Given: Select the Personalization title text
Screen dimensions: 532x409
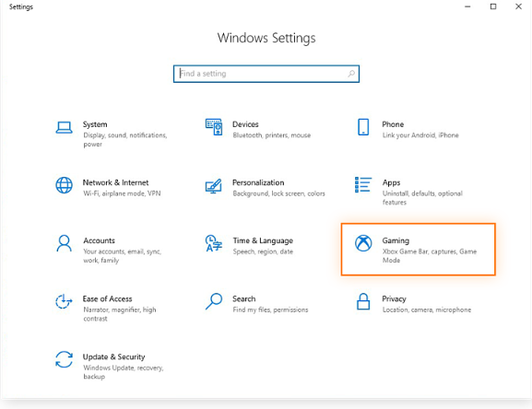Looking at the screenshot, I should pyautogui.click(x=258, y=182).
